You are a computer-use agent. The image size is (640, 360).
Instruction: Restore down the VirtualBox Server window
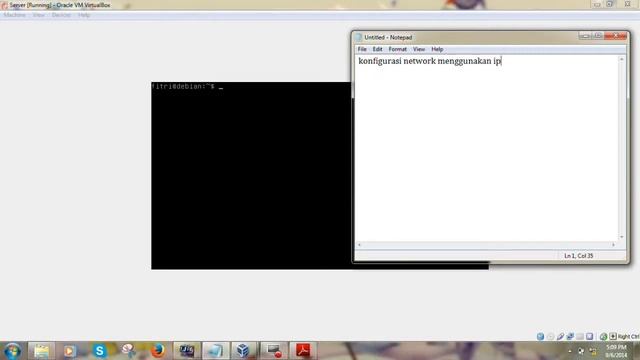pos(610,4)
